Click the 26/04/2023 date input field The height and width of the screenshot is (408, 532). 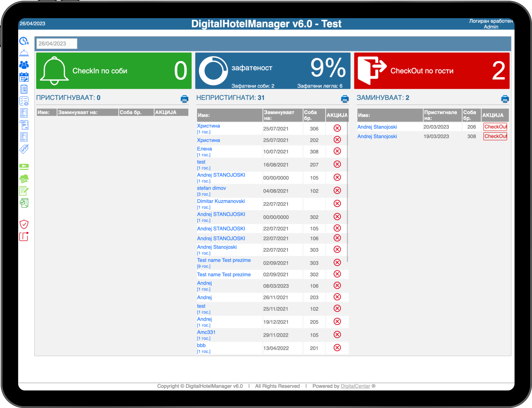pyautogui.click(x=57, y=43)
